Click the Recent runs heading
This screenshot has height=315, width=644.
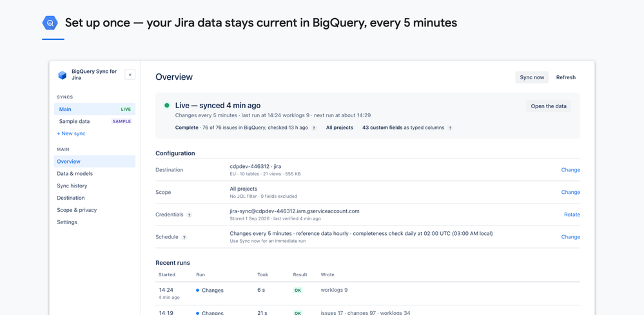click(173, 263)
